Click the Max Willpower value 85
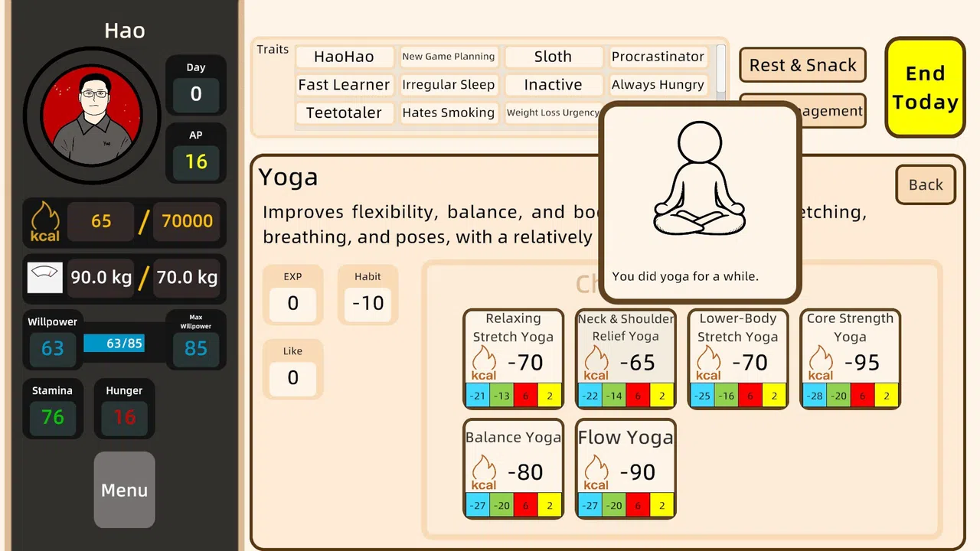980x551 pixels. (196, 349)
